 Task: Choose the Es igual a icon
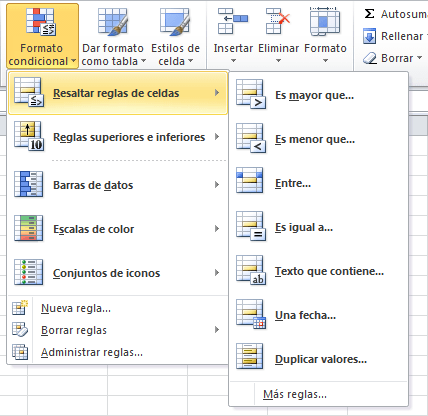[251, 226]
